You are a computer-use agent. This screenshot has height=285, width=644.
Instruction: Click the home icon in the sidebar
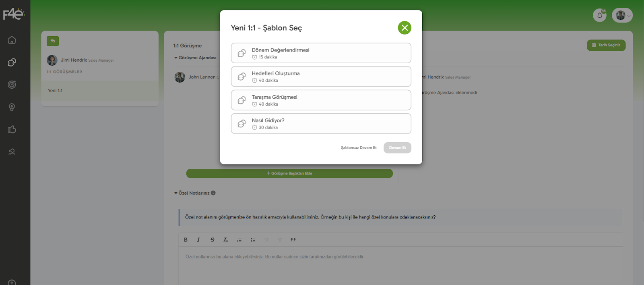click(12, 40)
